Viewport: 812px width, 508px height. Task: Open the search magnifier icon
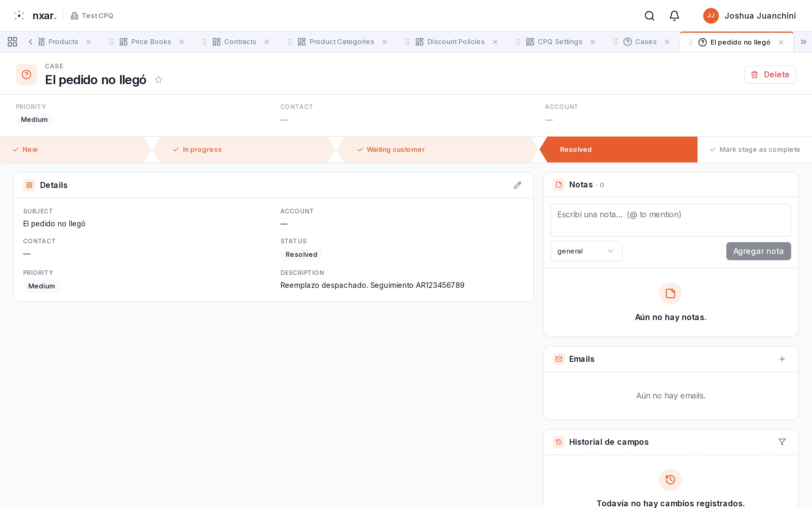tap(649, 16)
